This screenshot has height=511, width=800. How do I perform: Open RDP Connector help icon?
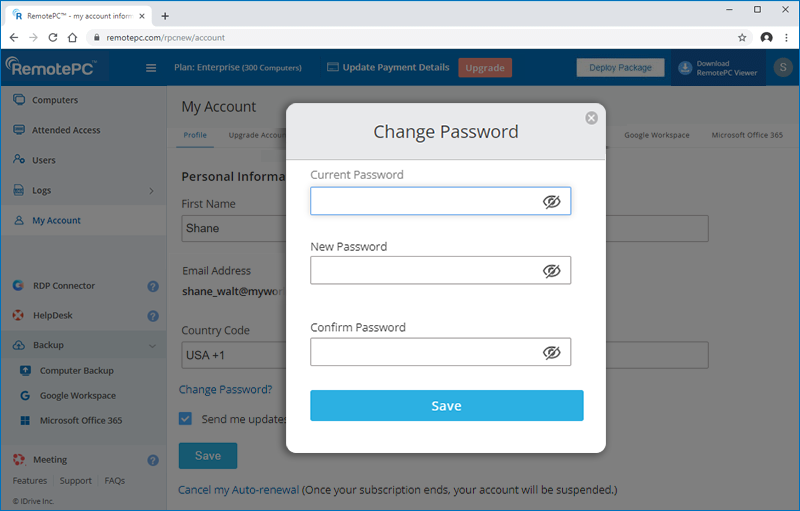tap(153, 286)
